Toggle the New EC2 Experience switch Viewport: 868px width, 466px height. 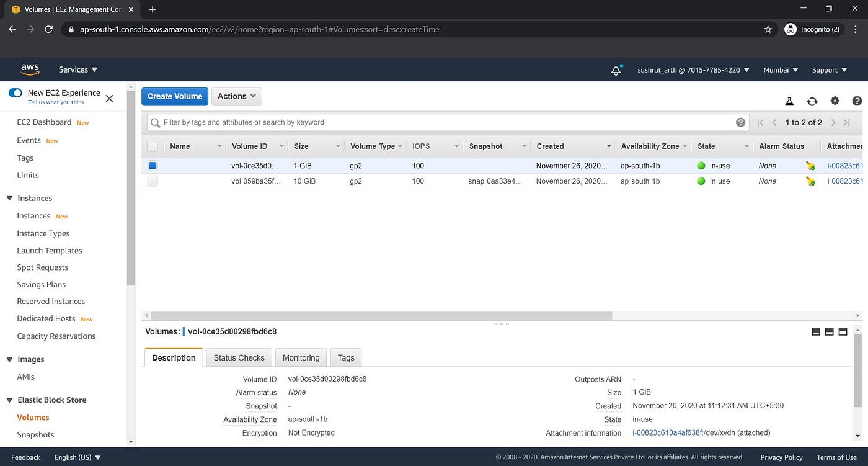click(15, 93)
